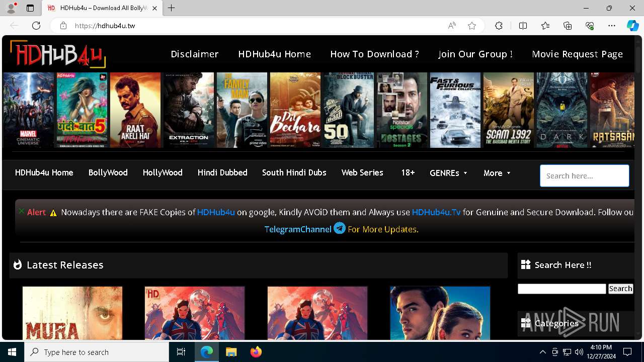Open the Dark series poster
The image size is (644, 362).
[x=562, y=110]
